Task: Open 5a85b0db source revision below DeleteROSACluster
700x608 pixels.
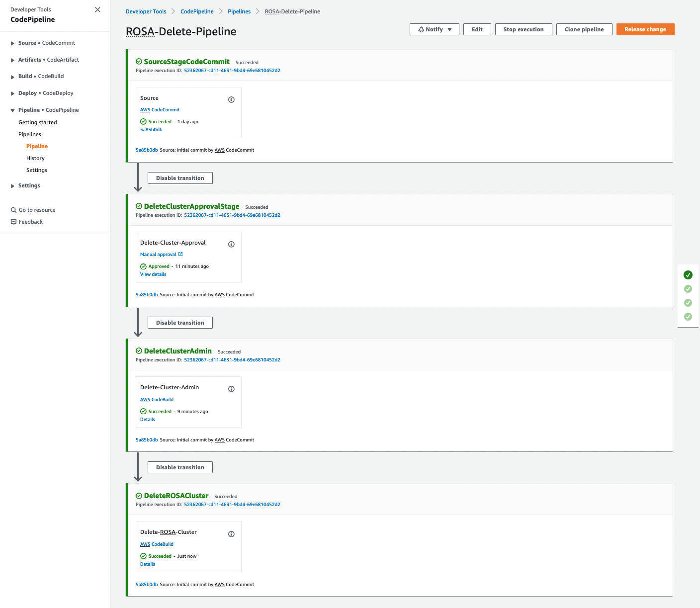Action: point(147,585)
